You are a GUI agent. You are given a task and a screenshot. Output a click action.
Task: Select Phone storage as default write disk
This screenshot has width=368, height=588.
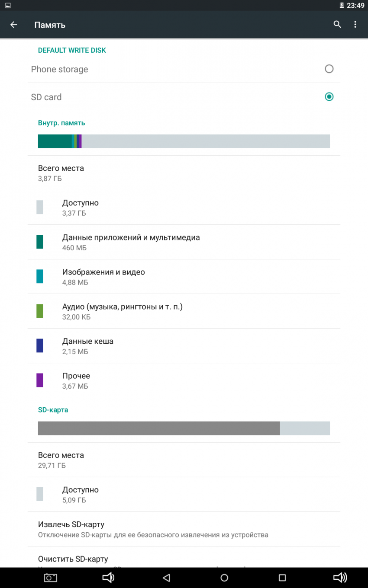click(329, 69)
